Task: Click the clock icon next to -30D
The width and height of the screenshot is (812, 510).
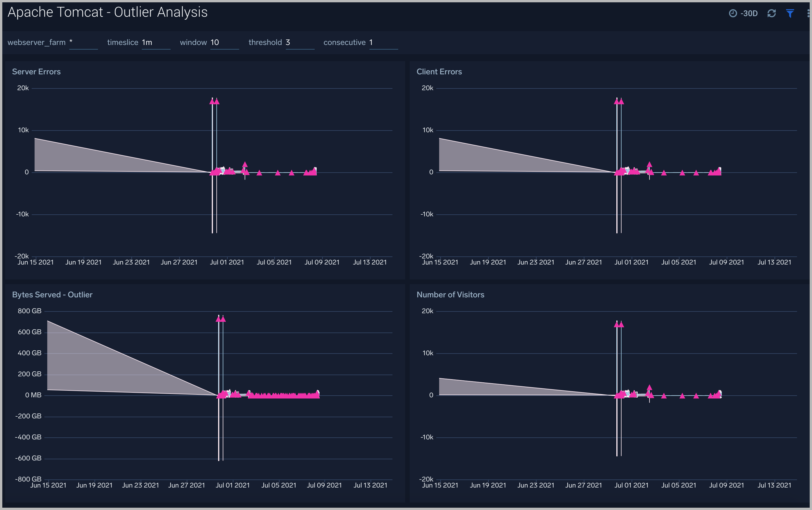Action: tap(733, 14)
